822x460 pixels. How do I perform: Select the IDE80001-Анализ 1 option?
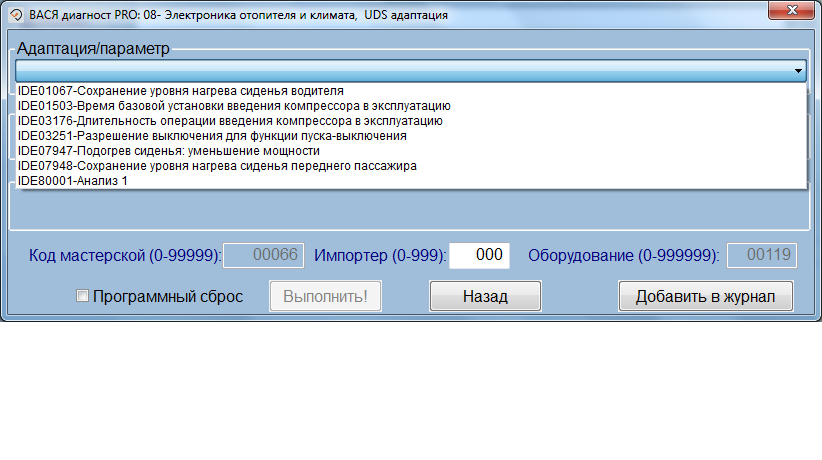pos(73,181)
